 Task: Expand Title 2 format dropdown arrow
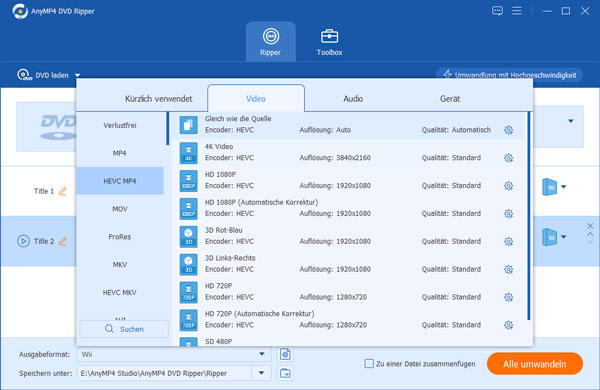click(x=564, y=237)
